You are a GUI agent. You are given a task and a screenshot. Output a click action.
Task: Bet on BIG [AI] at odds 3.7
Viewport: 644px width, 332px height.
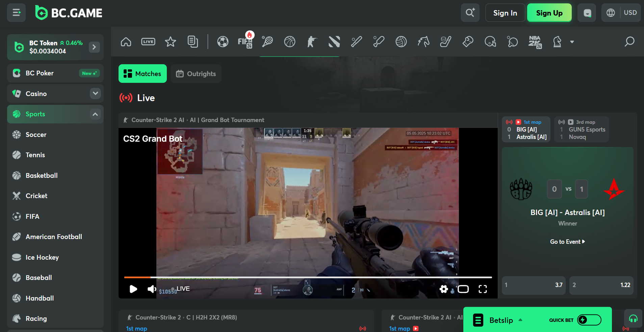click(x=534, y=285)
